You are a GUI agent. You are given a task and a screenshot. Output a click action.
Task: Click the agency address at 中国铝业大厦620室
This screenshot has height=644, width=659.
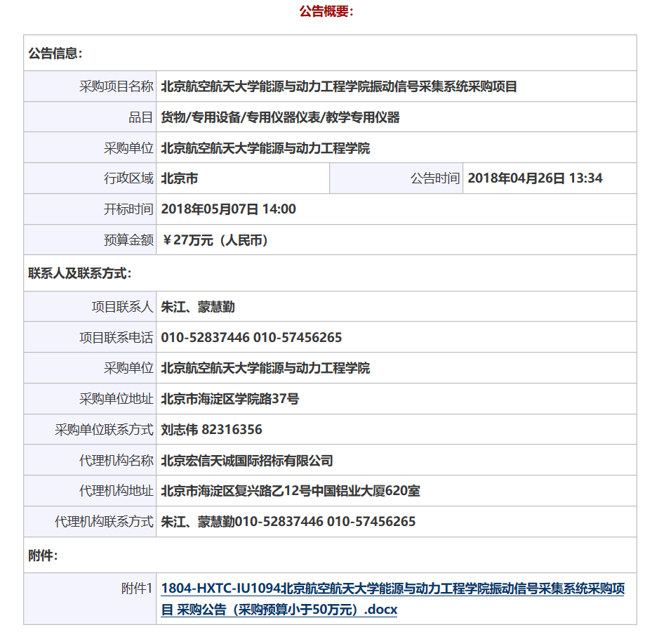pos(291,491)
